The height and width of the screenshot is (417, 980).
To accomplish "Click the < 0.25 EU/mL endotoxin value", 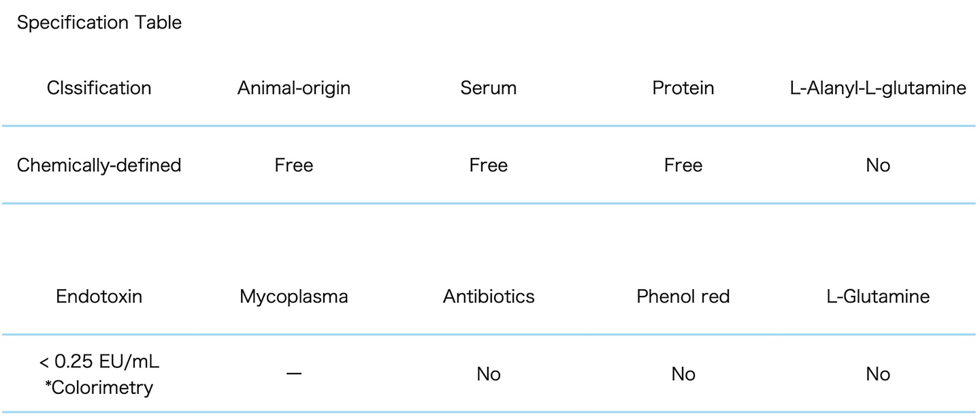I will pos(99,363).
